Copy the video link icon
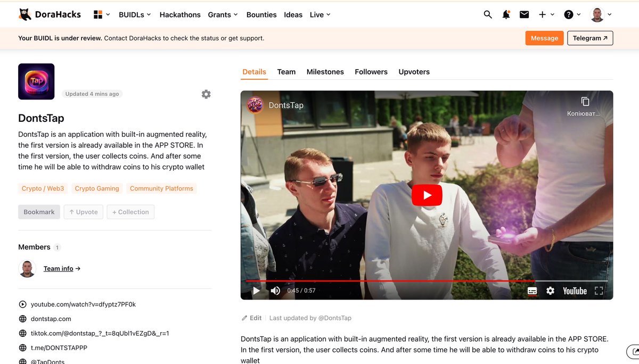639x364 pixels. (x=585, y=102)
